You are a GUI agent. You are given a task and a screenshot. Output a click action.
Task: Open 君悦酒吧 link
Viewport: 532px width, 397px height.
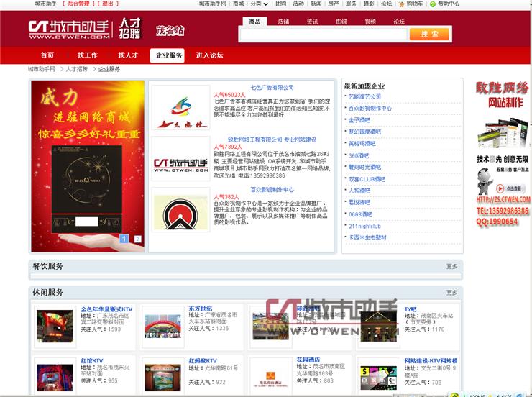(359, 203)
